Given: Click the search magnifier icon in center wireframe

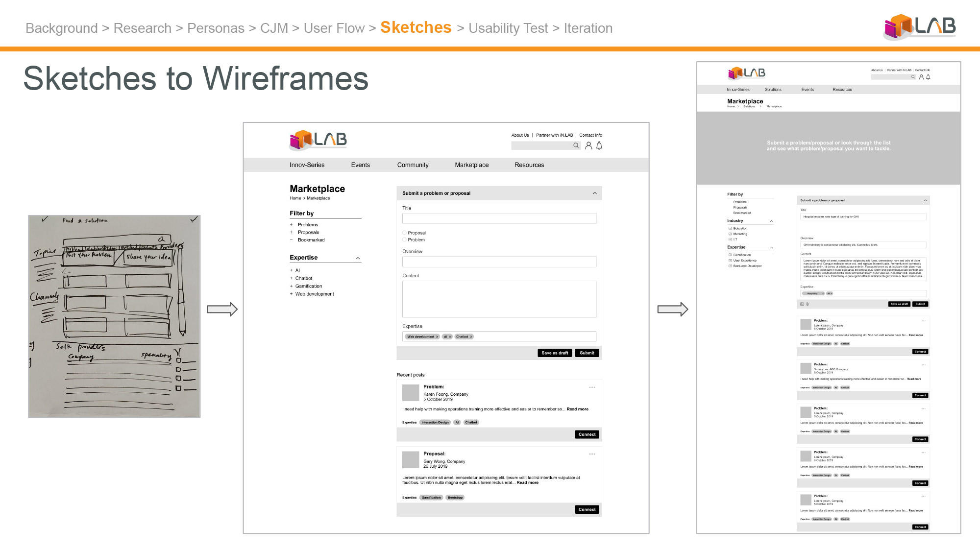Looking at the screenshot, I should 576,145.
